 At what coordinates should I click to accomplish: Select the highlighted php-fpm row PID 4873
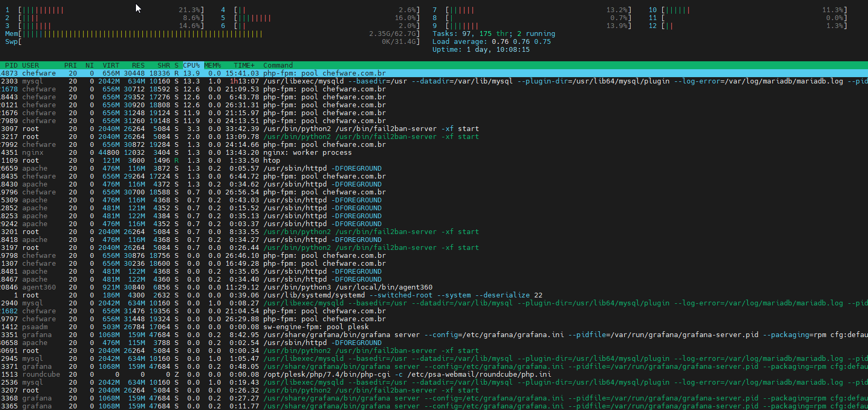pos(324,73)
